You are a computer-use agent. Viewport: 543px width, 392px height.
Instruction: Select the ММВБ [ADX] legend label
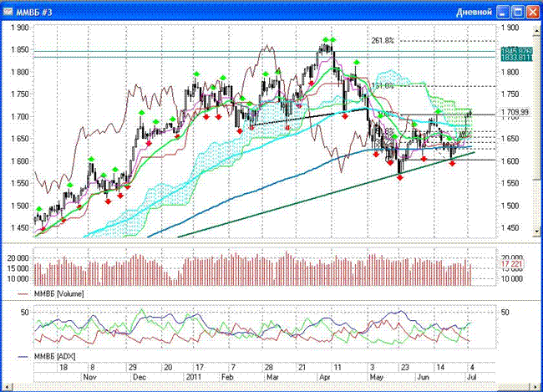coord(54,356)
